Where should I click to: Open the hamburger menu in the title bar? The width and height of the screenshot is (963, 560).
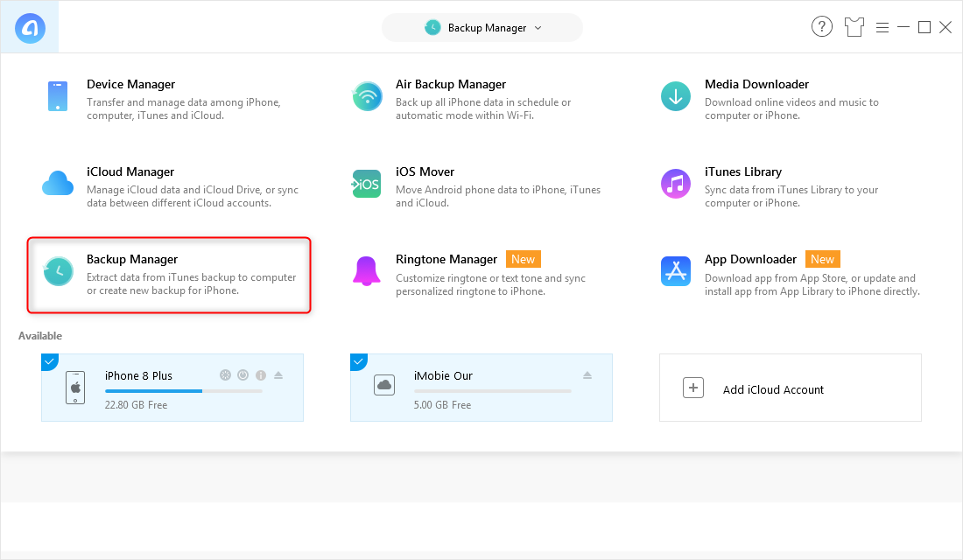point(882,28)
